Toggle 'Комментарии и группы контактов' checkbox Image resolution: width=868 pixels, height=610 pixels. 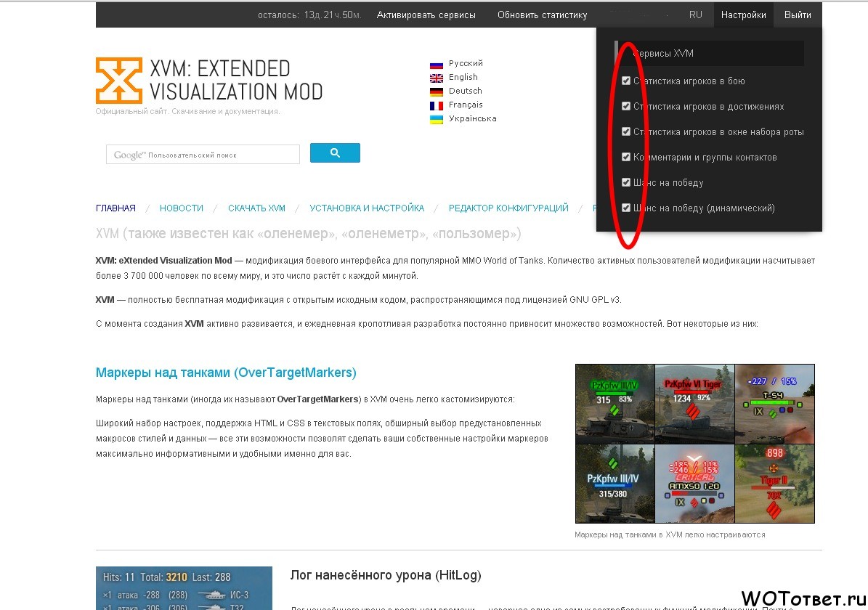[x=626, y=157]
